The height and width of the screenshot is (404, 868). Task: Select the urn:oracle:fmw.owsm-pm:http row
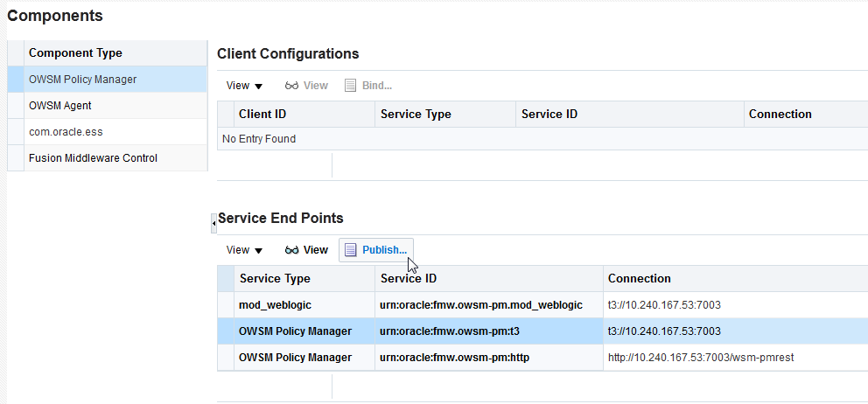pos(454,358)
